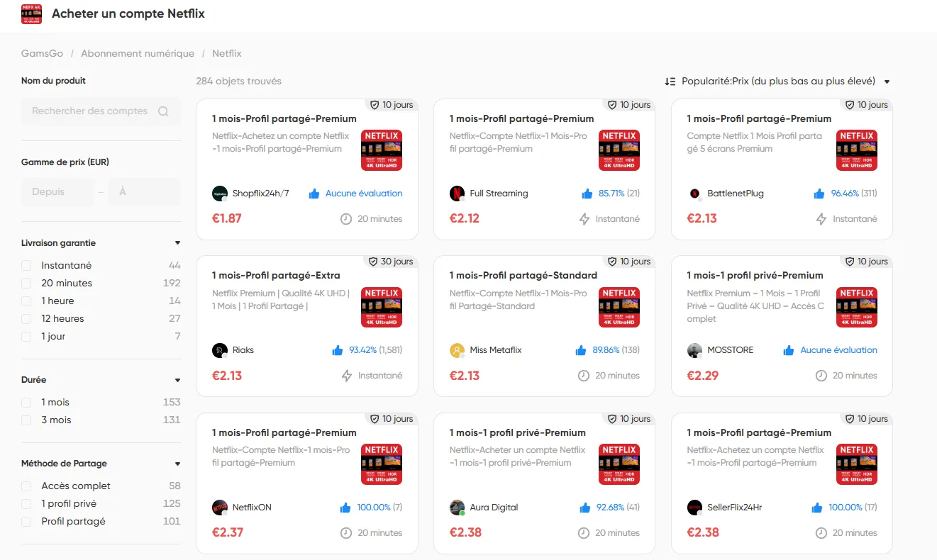Navigate to Abonnement numérique breadcrumb
This screenshot has width=937, height=560.
136,53
